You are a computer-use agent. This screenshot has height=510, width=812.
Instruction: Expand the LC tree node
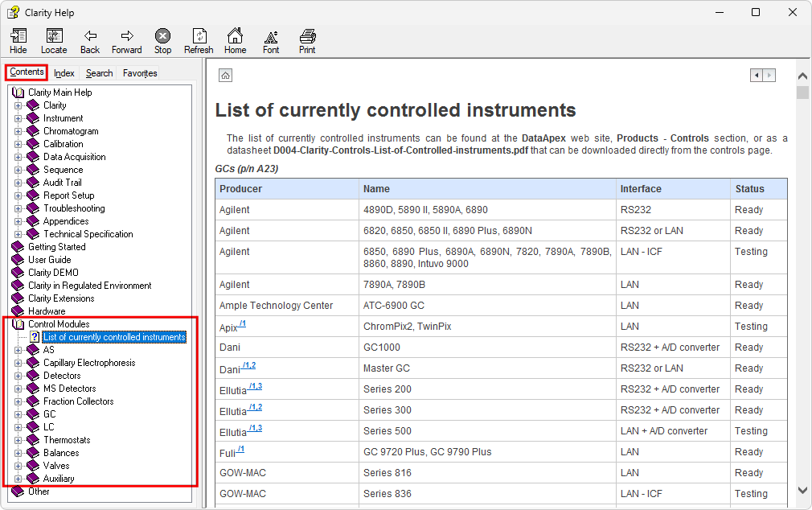[x=18, y=427]
